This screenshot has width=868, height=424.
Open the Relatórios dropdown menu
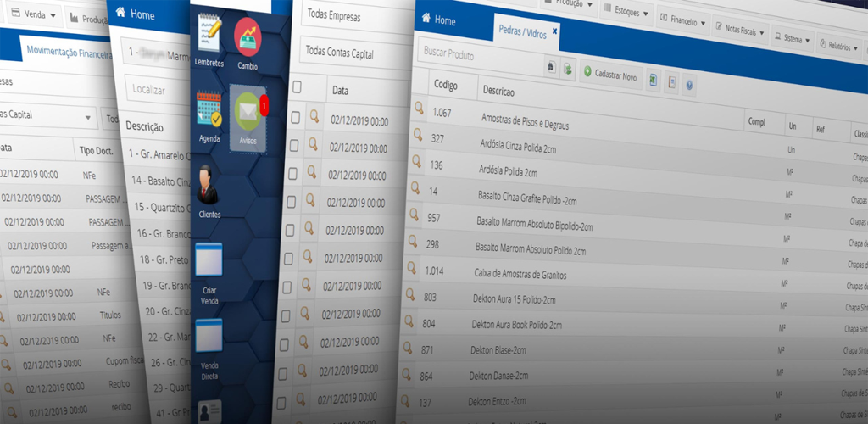coord(840,47)
